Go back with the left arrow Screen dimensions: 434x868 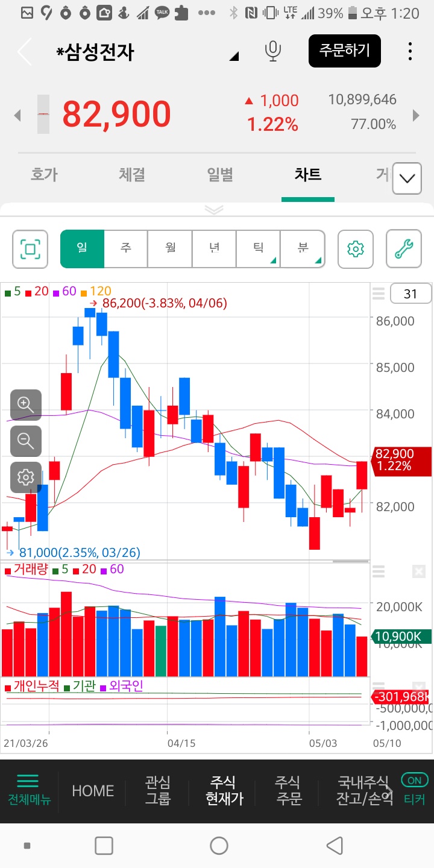pyautogui.click(x=24, y=52)
